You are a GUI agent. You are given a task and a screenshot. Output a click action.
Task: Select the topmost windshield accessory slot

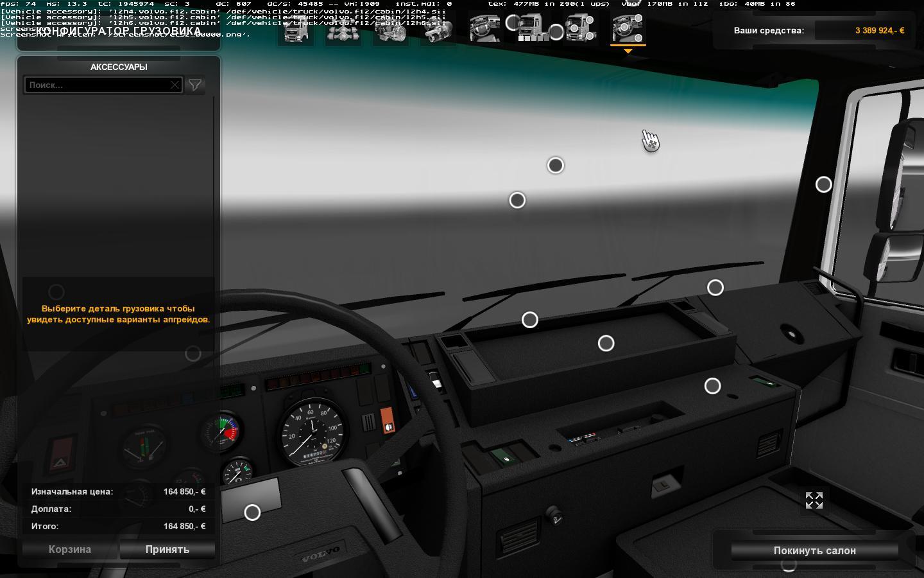555,166
